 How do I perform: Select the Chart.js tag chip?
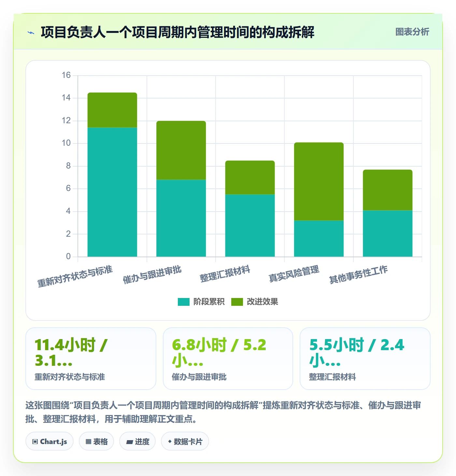[50, 441]
